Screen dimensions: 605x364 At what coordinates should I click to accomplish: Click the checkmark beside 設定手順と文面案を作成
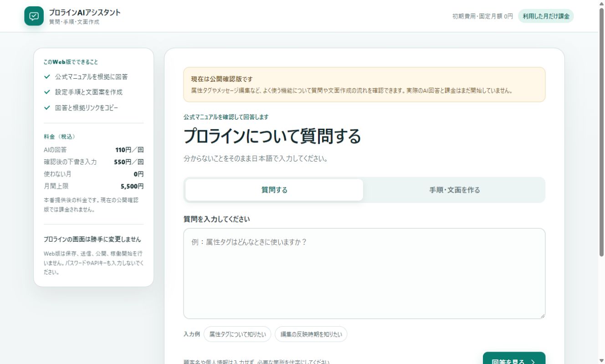[x=47, y=92]
